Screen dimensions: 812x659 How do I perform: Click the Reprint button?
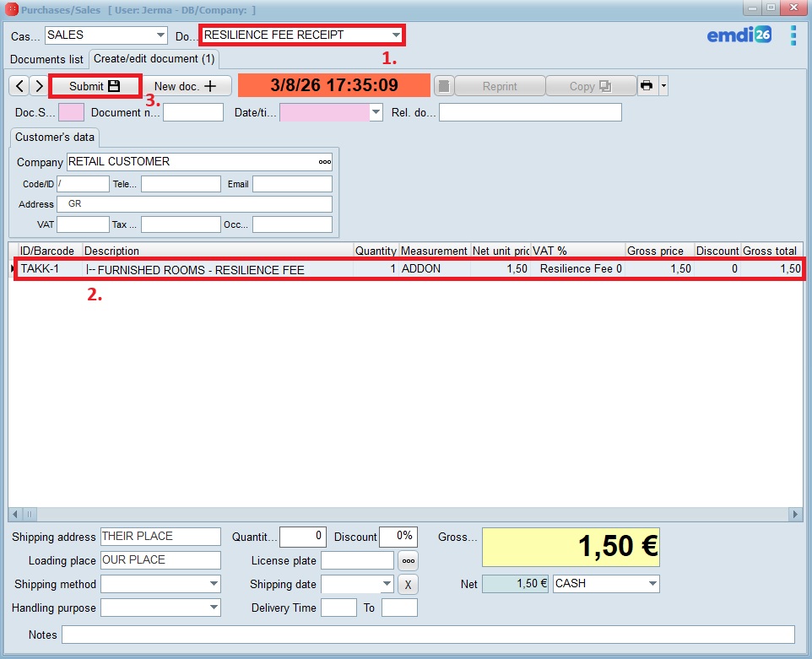click(x=500, y=86)
